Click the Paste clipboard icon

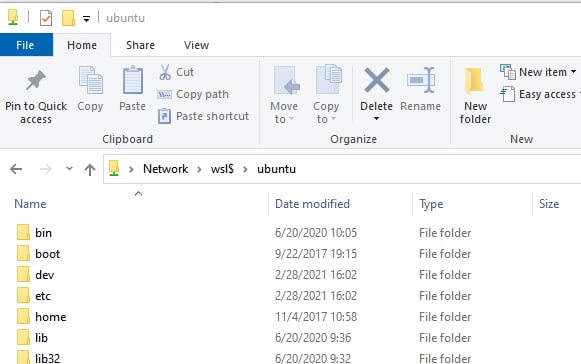pyautogui.click(x=133, y=80)
